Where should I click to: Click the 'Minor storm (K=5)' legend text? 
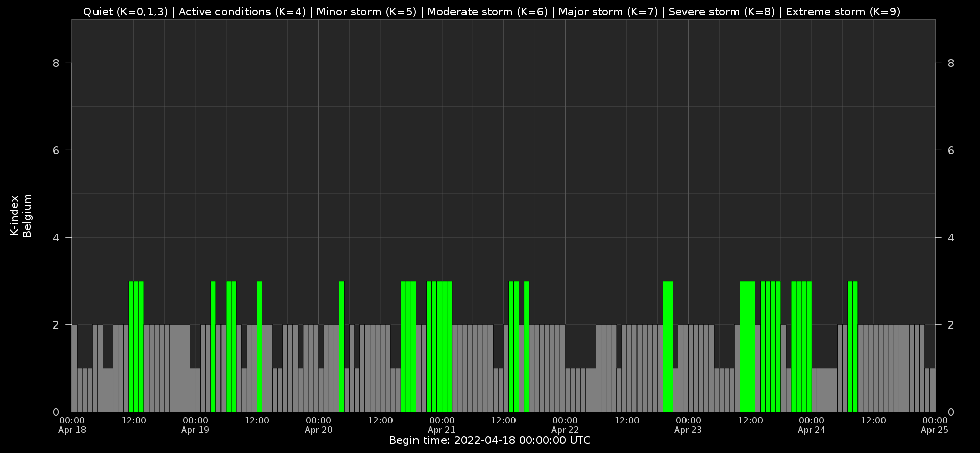366,12
